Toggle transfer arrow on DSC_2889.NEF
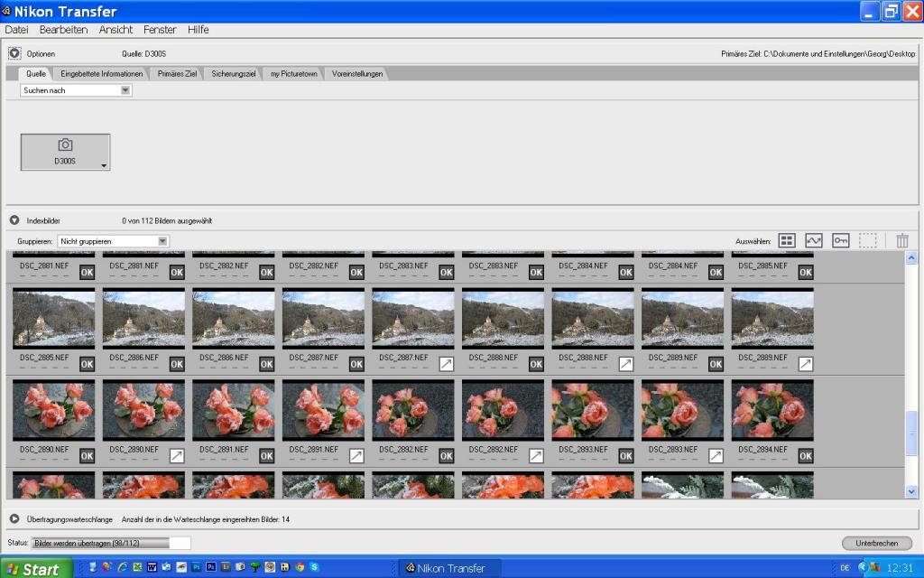The image size is (924, 578). click(x=806, y=364)
